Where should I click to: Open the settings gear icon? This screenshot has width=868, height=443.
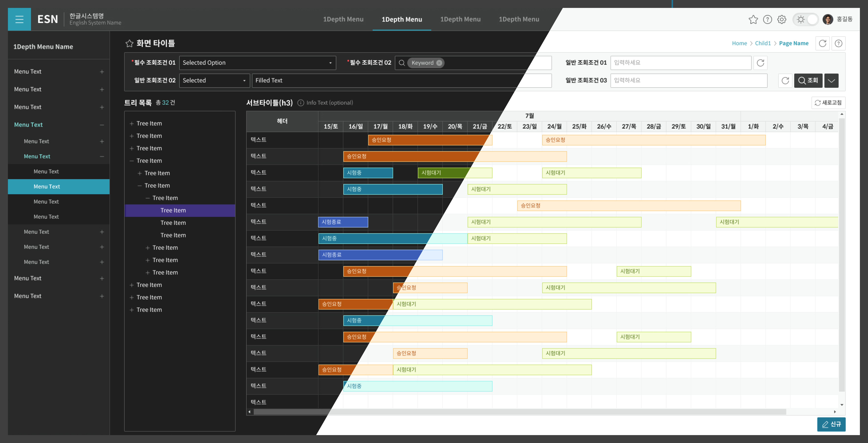click(782, 20)
